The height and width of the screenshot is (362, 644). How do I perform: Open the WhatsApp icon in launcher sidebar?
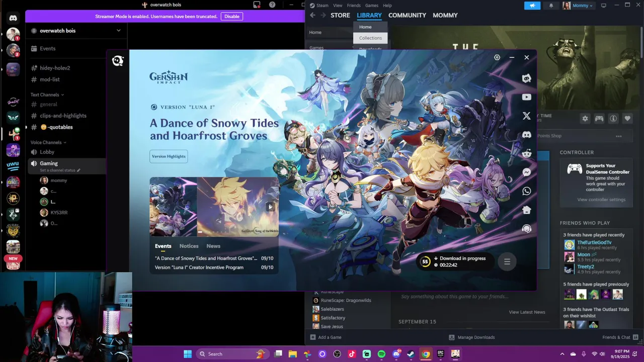[x=526, y=191]
